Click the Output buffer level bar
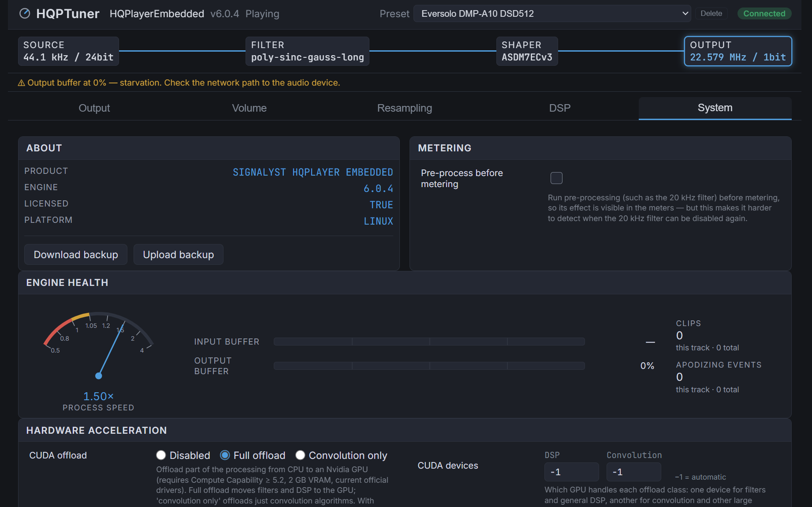812x507 pixels. point(429,366)
